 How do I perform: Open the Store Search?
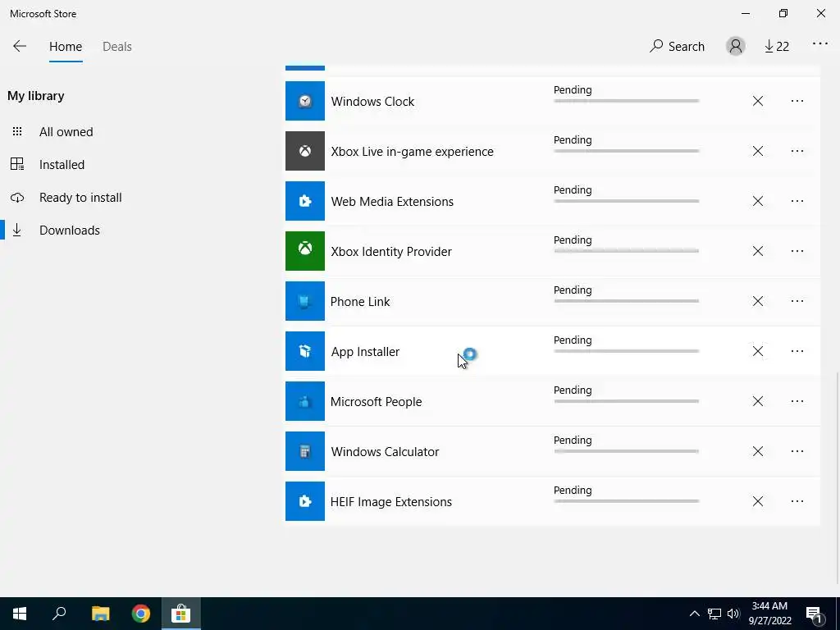click(x=677, y=47)
